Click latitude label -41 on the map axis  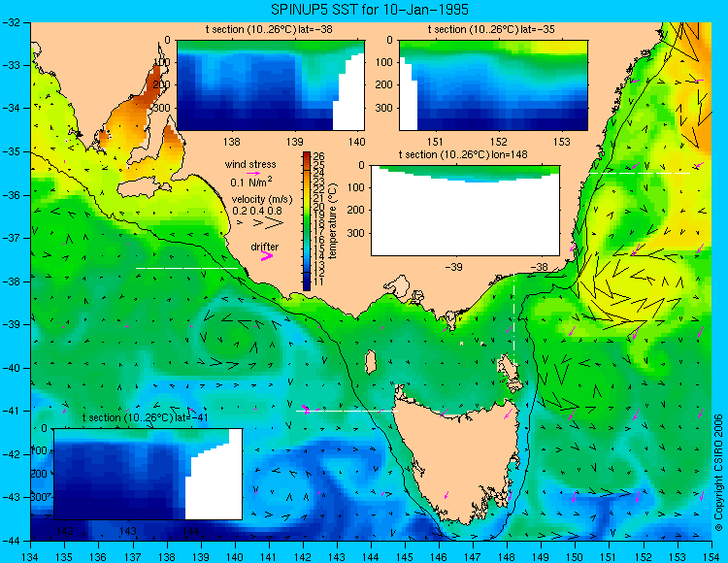10,412
